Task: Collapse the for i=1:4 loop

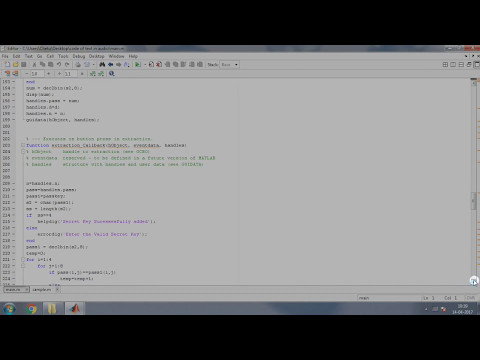Action: 23,260
